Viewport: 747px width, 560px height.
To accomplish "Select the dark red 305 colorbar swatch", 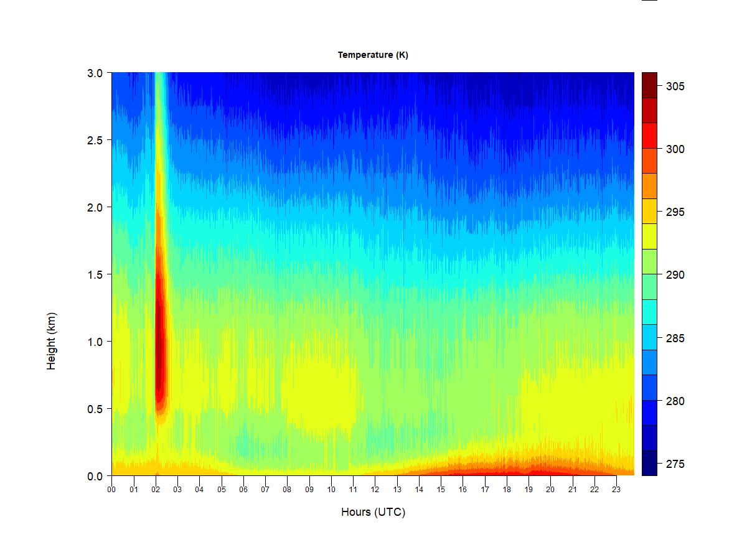I will click(x=649, y=85).
